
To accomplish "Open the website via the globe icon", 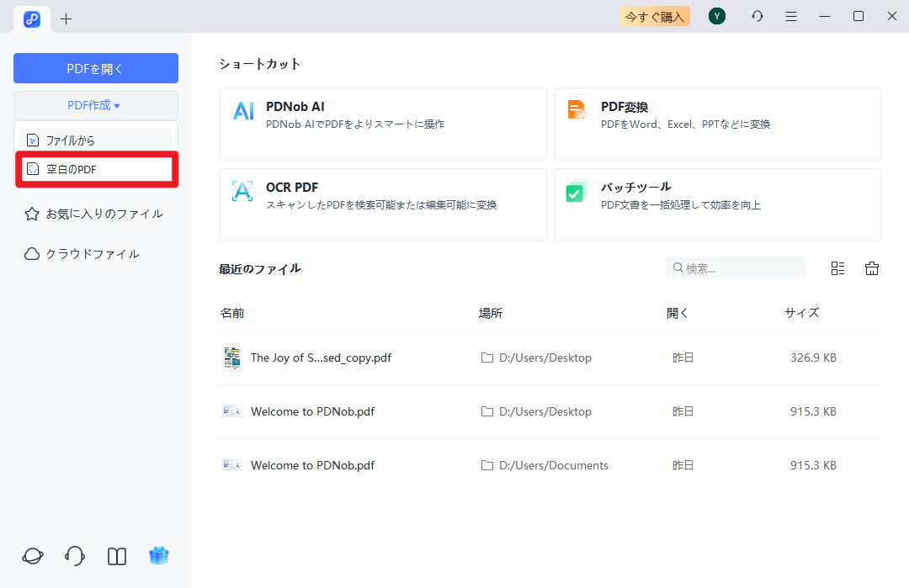I will pyautogui.click(x=32, y=556).
